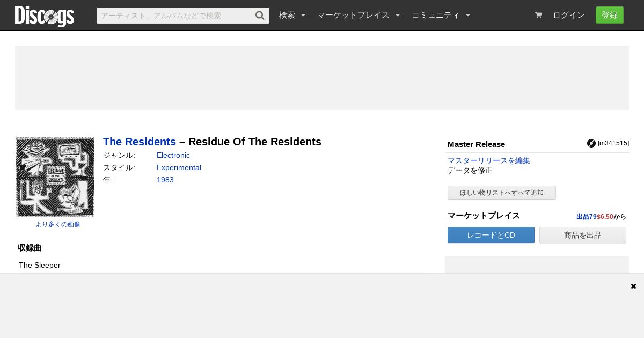644x338 pixels.
Task: Click the データを修正 text
Action: (470, 170)
